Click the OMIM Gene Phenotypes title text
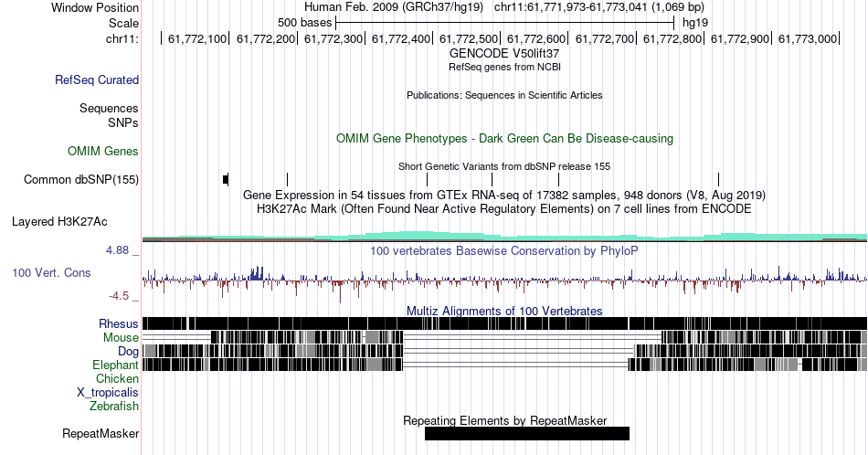Screen dimensions: 868x455 [x=504, y=138]
